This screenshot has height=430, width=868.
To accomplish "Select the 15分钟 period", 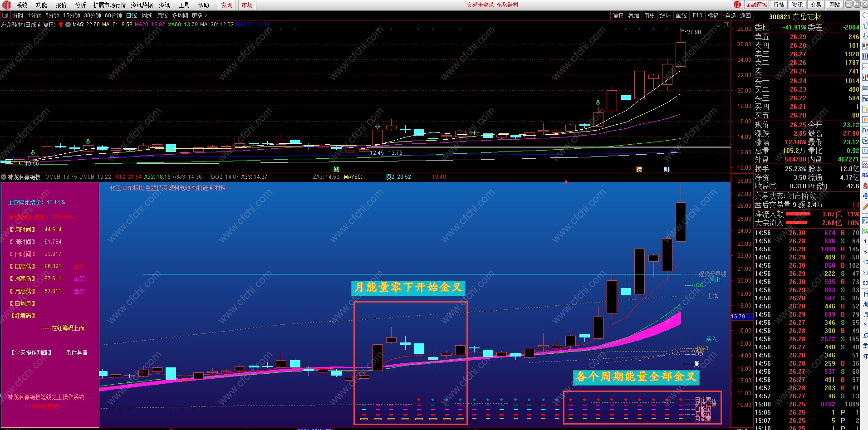I will point(72,15).
